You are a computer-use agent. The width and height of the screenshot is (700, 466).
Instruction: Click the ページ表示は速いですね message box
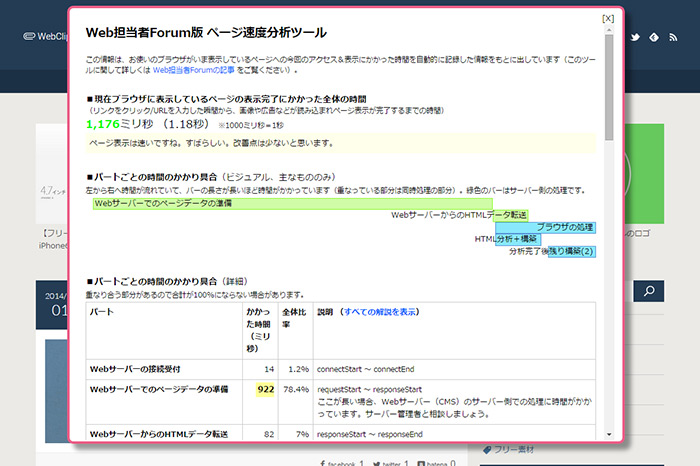[341, 143]
